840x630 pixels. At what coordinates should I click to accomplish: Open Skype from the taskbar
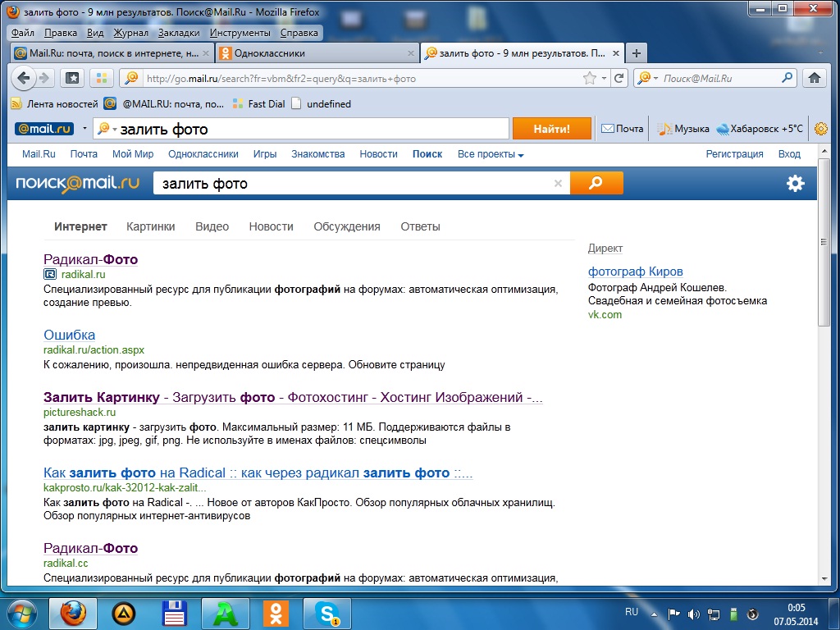(x=326, y=614)
